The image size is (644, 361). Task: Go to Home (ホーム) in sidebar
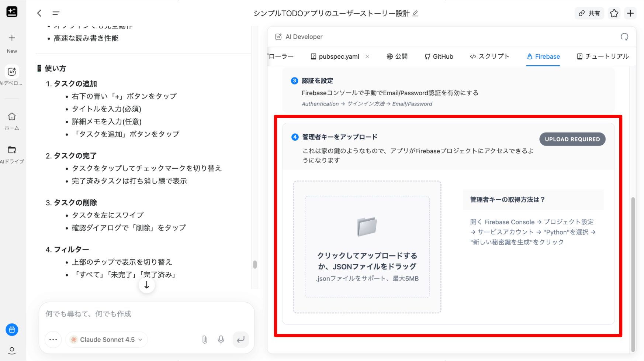12,117
